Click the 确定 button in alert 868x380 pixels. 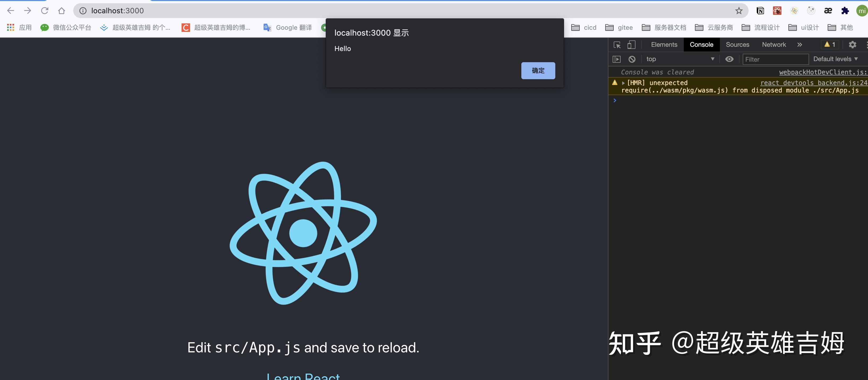(538, 70)
